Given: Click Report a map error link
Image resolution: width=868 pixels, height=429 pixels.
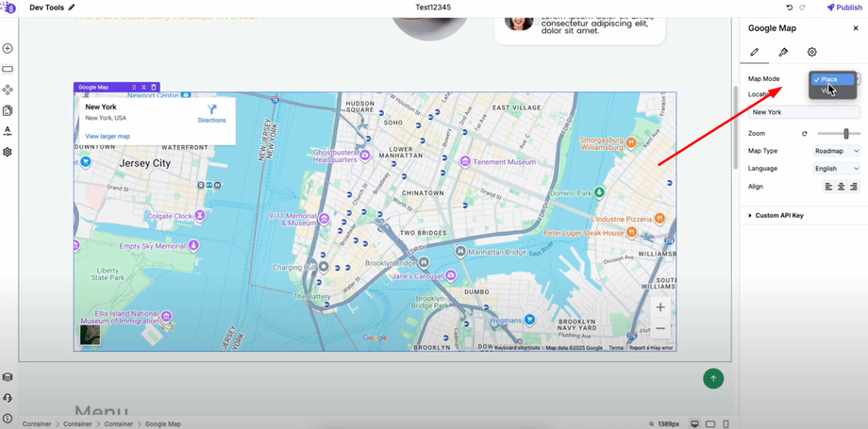Looking at the screenshot, I should [x=651, y=348].
